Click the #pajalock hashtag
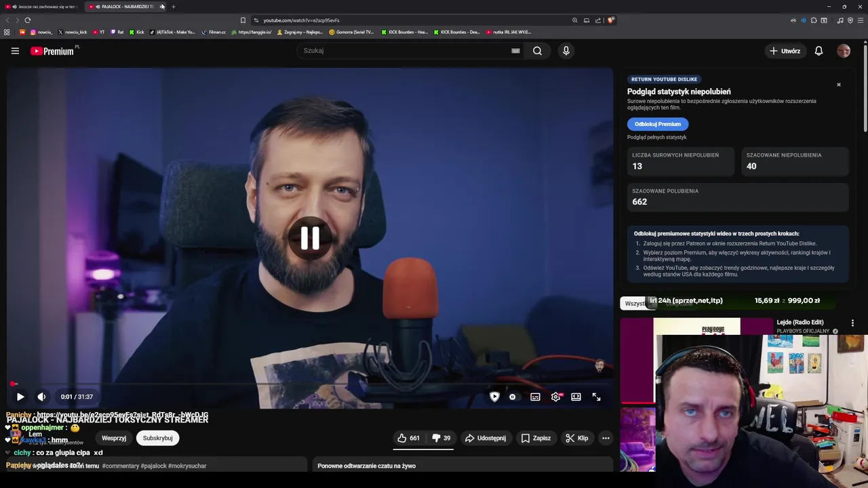The width and height of the screenshot is (868, 488). pyautogui.click(x=153, y=466)
